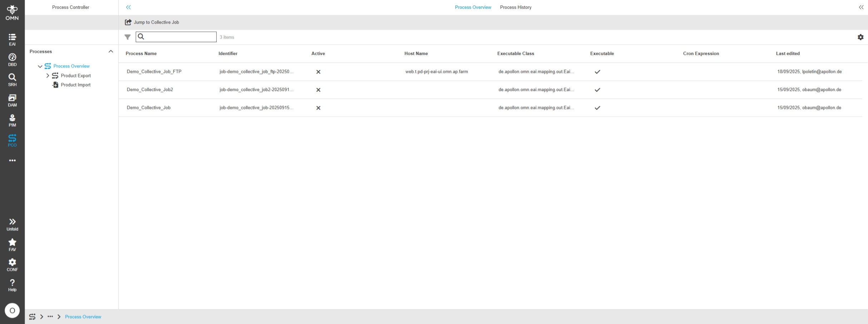The height and width of the screenshot is (324, 868).
Task: Open table column settings gear
Action: tap(860, 37)
